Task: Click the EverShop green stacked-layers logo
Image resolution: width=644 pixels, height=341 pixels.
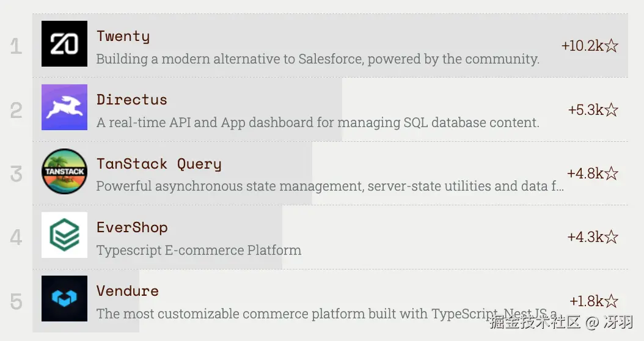Action: coord(65,235)
